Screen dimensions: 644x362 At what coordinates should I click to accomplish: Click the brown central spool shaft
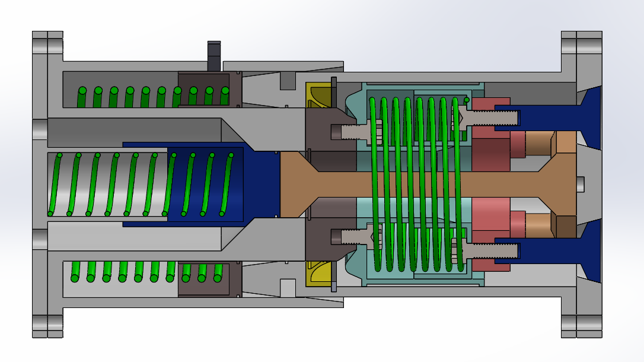pyautogui.click(x=428, y=185)
